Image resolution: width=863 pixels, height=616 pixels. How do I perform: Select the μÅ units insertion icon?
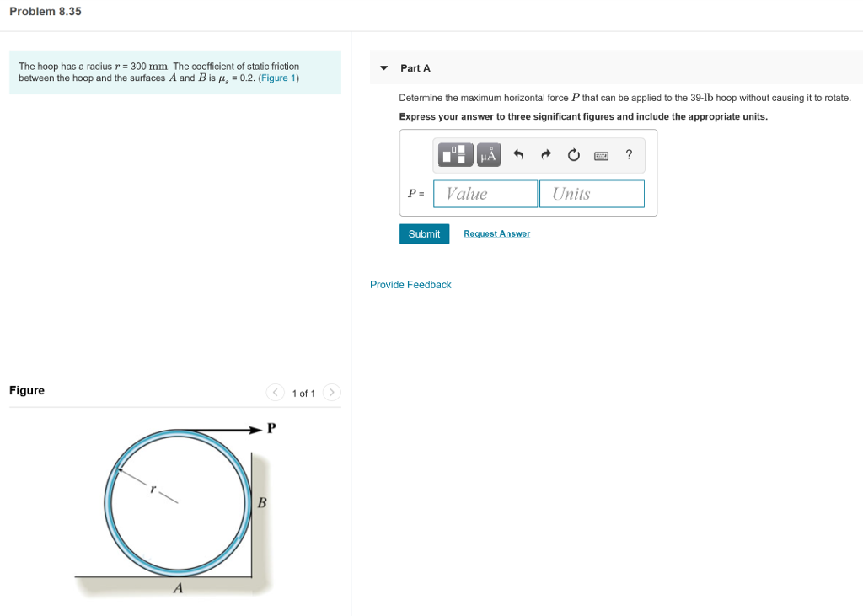pos(488,154)
